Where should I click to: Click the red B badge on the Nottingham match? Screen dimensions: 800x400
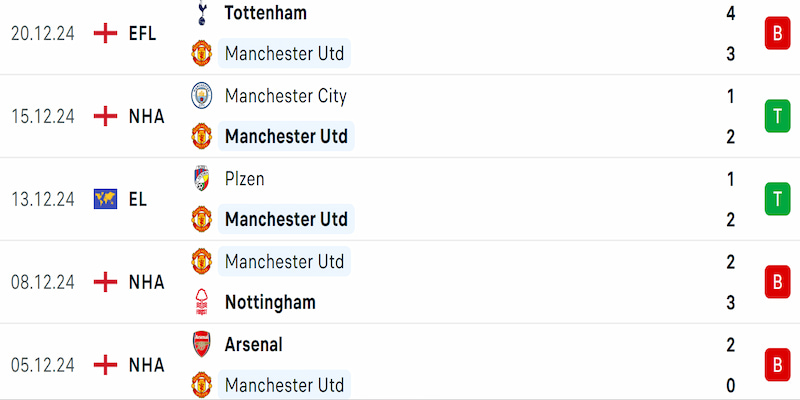(778, 282)
